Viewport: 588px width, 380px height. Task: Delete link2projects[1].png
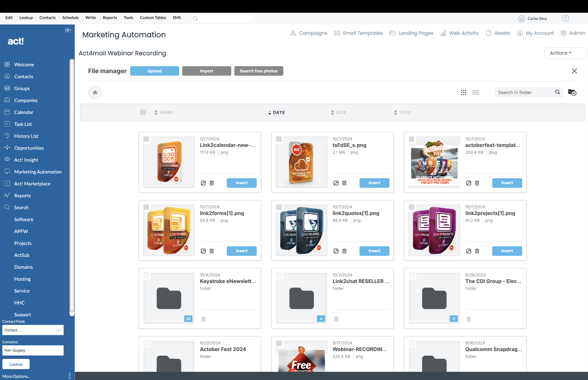point(477,251)
